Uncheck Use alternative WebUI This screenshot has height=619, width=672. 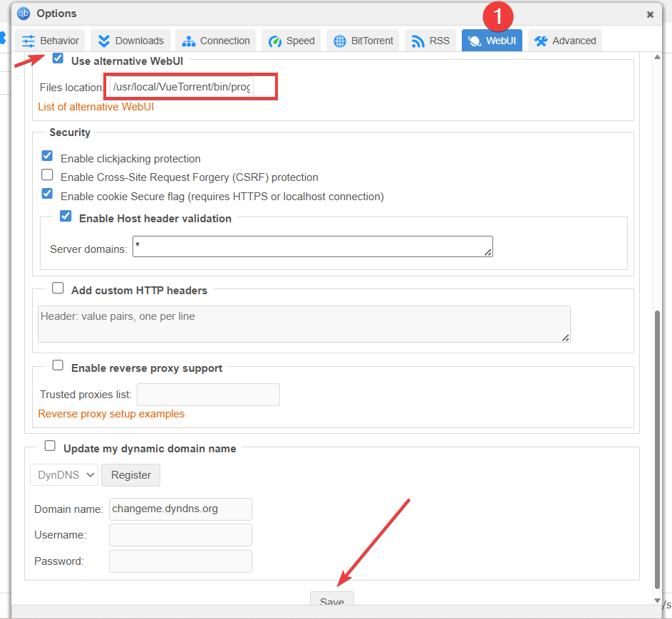tap(58, 59)
